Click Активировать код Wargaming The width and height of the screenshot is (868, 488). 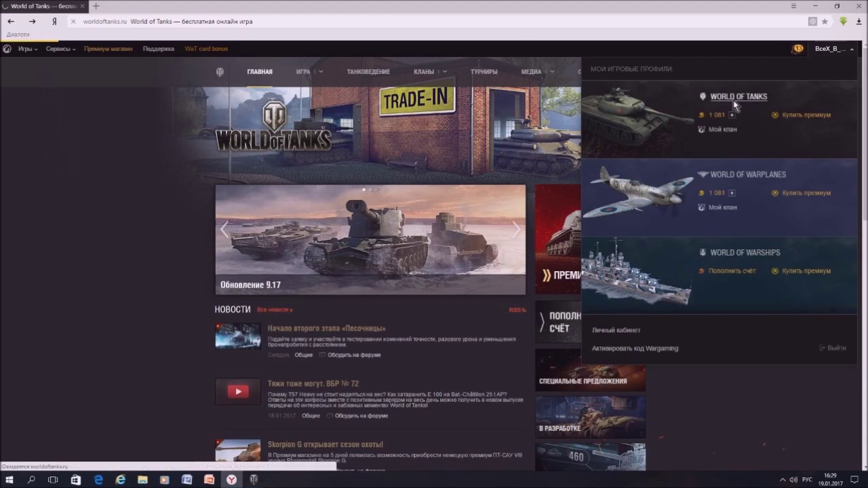coord(635,348)
